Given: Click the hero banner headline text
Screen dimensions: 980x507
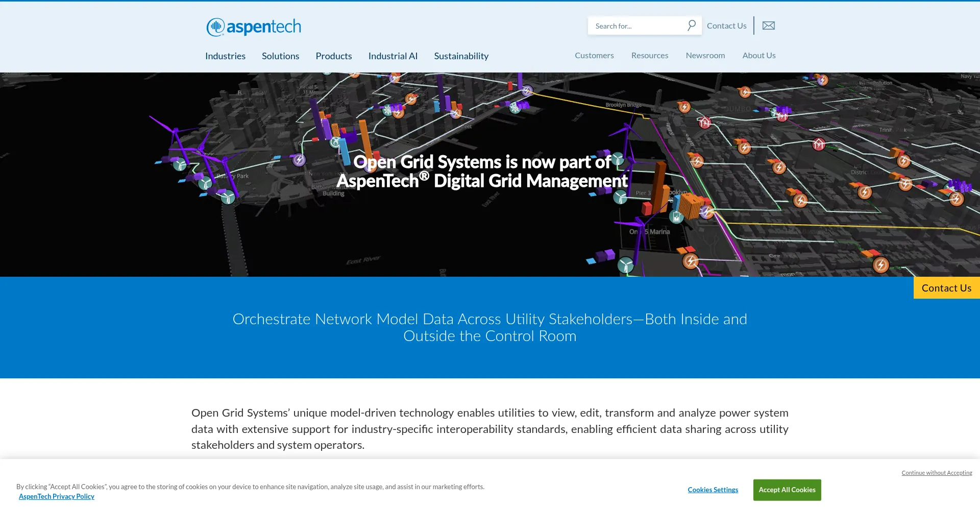Looking at the screenshot, I should click(482, 172).
